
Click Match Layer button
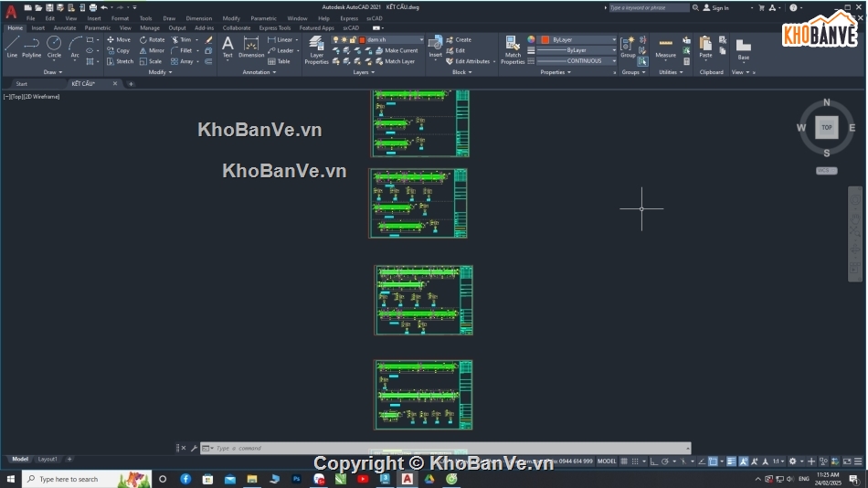[396, 61]
